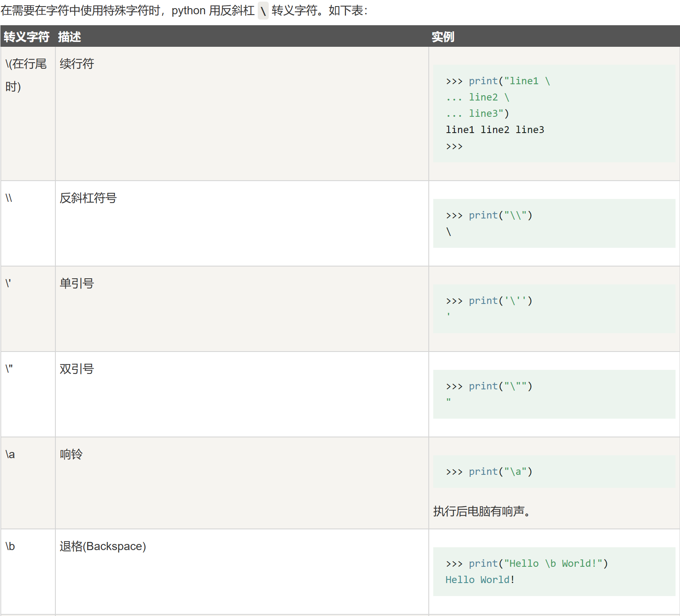Click the output 'Hello World!'

[480, 580]
